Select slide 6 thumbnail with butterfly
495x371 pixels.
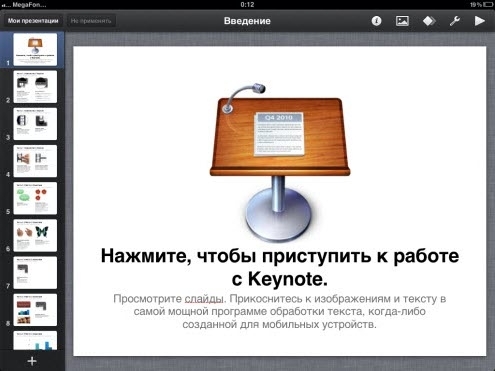pos(35,235)
